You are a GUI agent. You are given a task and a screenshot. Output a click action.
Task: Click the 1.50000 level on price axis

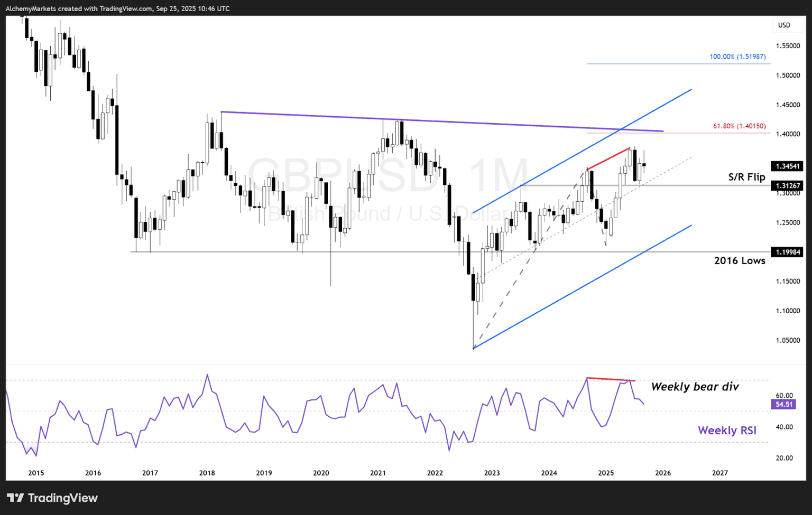(x=788, y=76)
